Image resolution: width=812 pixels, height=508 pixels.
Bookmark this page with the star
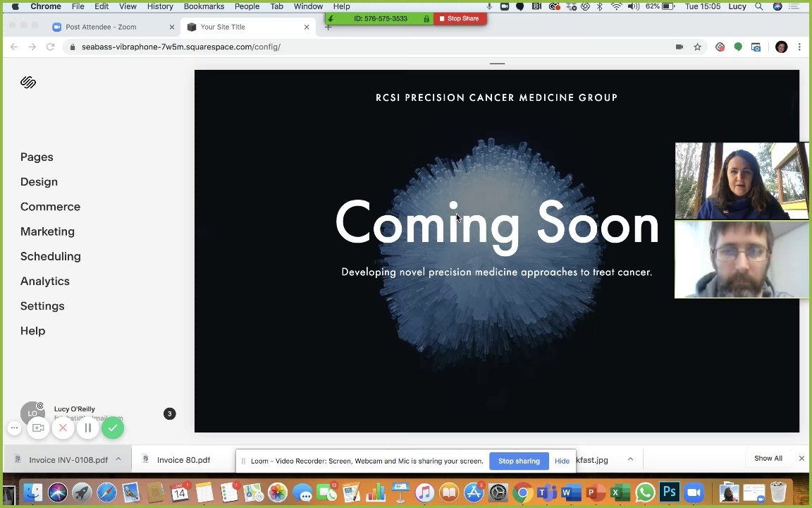click(x=698, y=47)
